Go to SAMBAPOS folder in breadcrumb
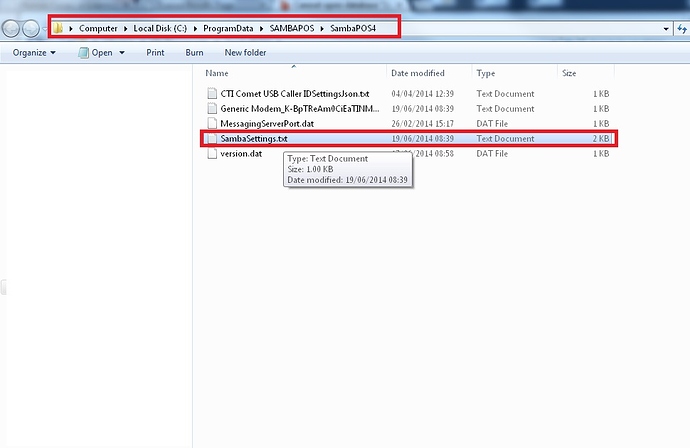 (292, 29)
